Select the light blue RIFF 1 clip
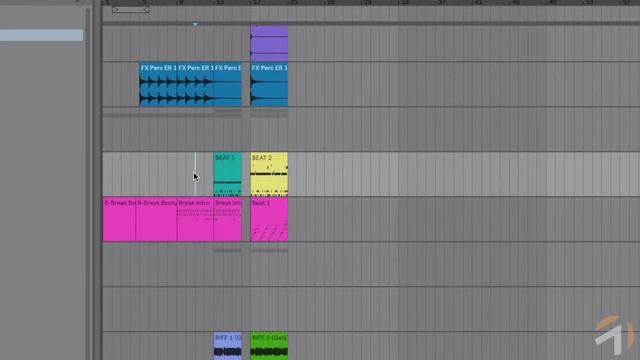The image size is (640, 360). [x=227, y=346]
